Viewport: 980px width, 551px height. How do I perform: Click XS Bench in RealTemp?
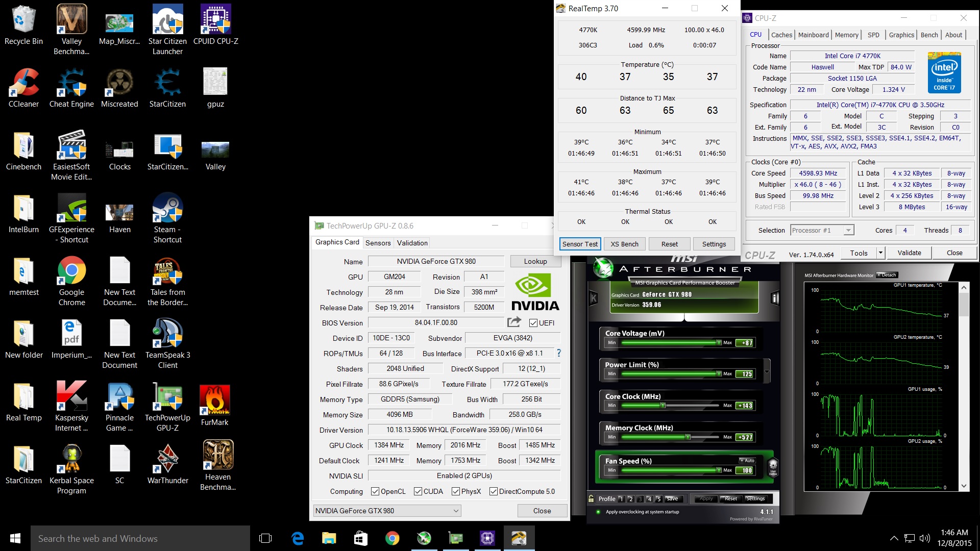624,244
